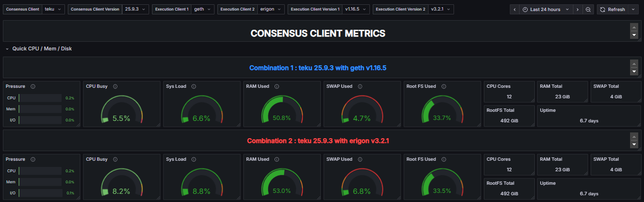Shift time range backward with left arrow
Image resolution: width=644 pixels, height=202 pixels.
pos(515,9)
